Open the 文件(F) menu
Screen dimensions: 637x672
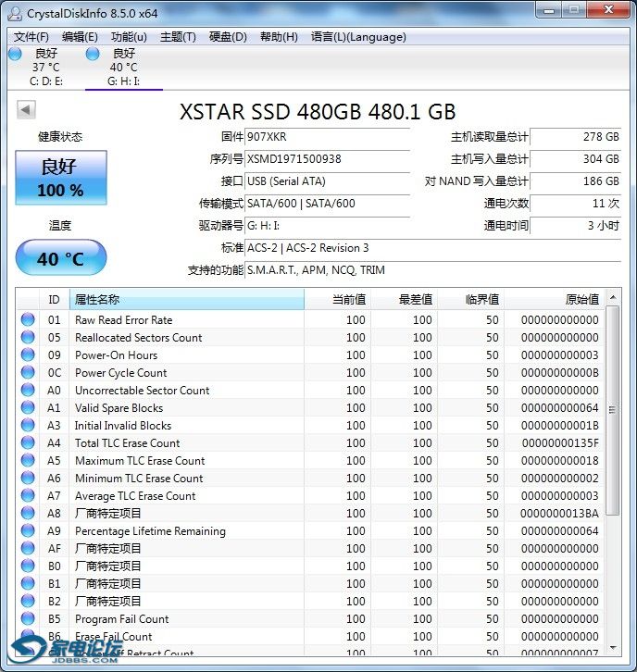(x=31, y=37)
